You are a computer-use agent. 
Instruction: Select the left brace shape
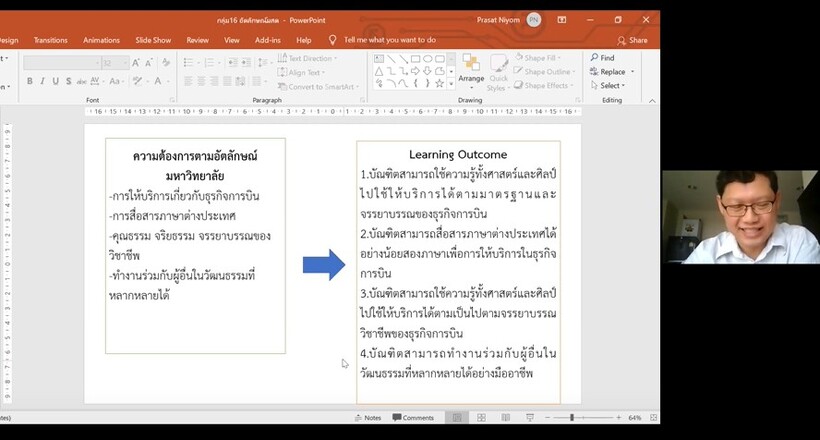pyautogui.click(x=416, y=83)
